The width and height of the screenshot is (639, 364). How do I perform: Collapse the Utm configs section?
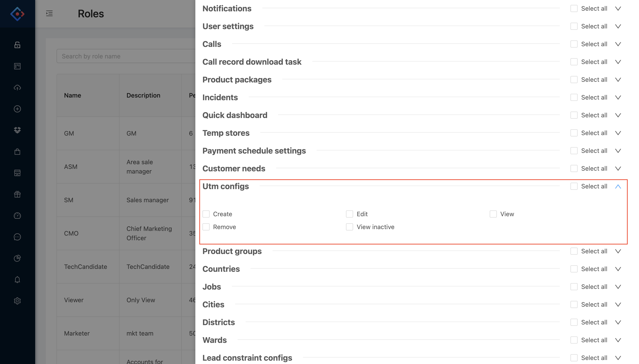(618, 186)
